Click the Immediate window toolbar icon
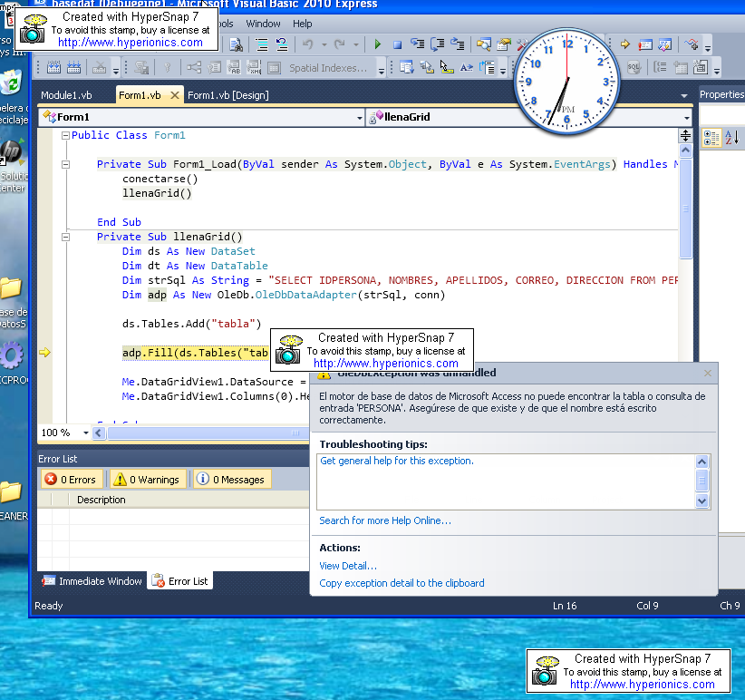The height and width of the screenshot is (700, 745). click(644, 44)
